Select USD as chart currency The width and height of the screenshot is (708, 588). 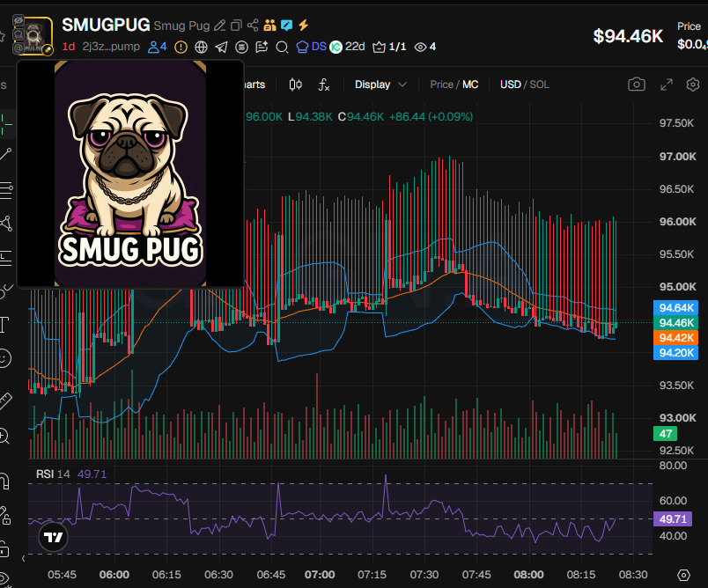[x=510, y=85]
